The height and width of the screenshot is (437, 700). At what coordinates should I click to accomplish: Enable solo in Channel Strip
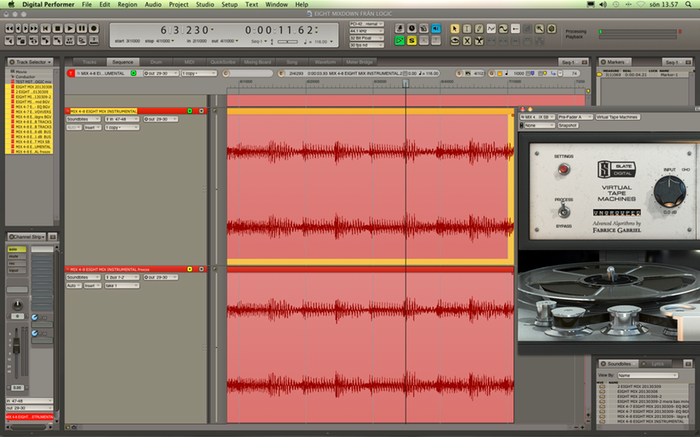click(17, 249)
